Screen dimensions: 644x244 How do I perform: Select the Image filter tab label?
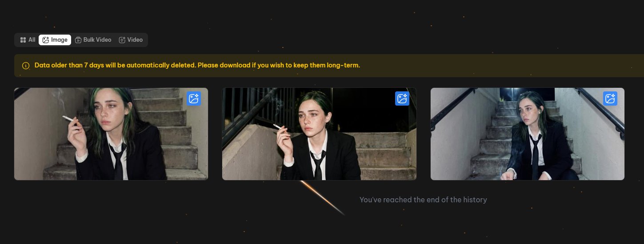[59, 40]
